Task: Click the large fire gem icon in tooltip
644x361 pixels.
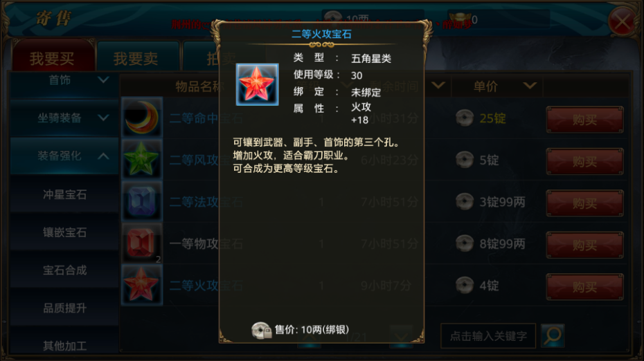Action: pyautogui.click(x=257, y=84)
